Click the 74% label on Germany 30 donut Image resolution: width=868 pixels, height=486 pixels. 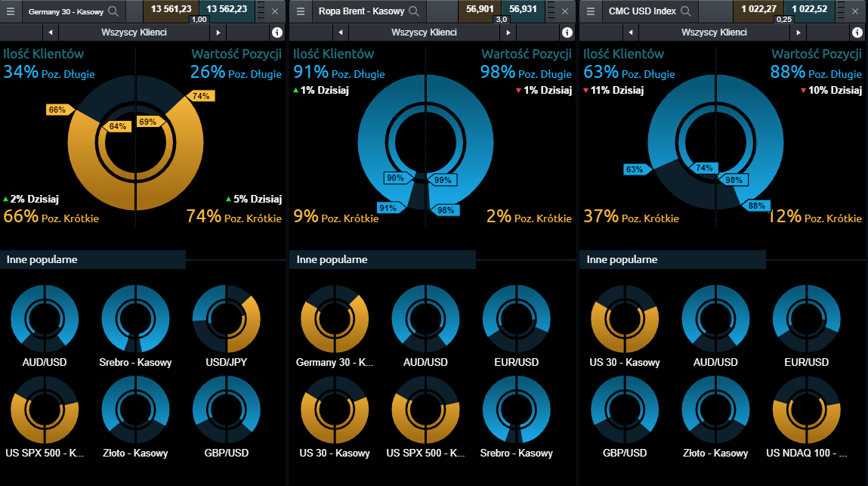(x=202, y=96)
